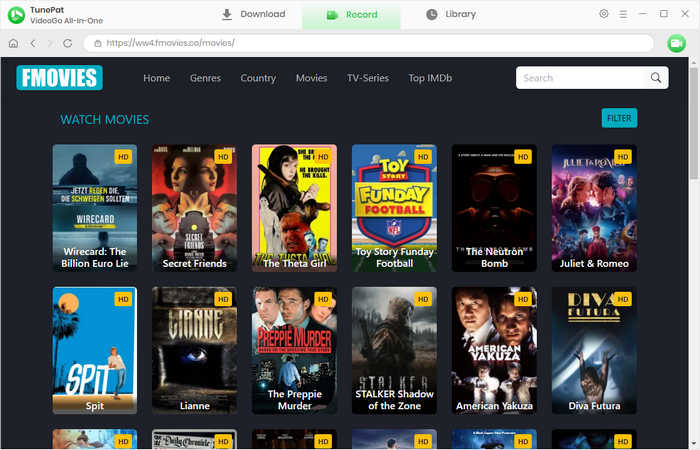Viewport: 700px width, 450px height.
Task: Go to browser home page icon
Action: [13, 43]
